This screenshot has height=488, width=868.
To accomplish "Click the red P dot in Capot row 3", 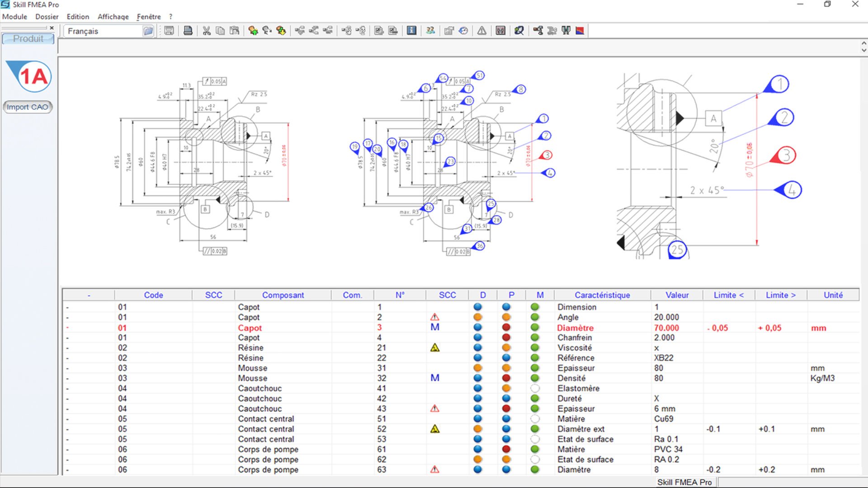I will pyautogui.click(x=506, y=328).
